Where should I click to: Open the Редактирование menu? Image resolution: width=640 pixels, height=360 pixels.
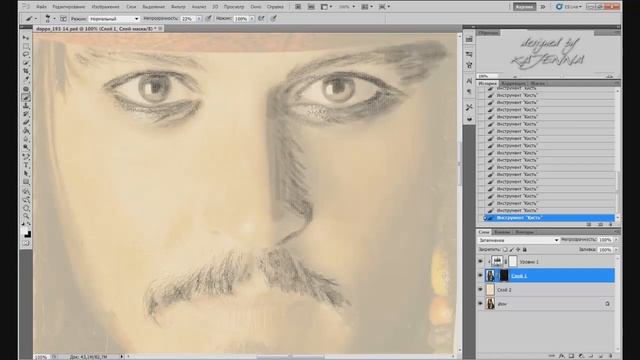point(69,7)
